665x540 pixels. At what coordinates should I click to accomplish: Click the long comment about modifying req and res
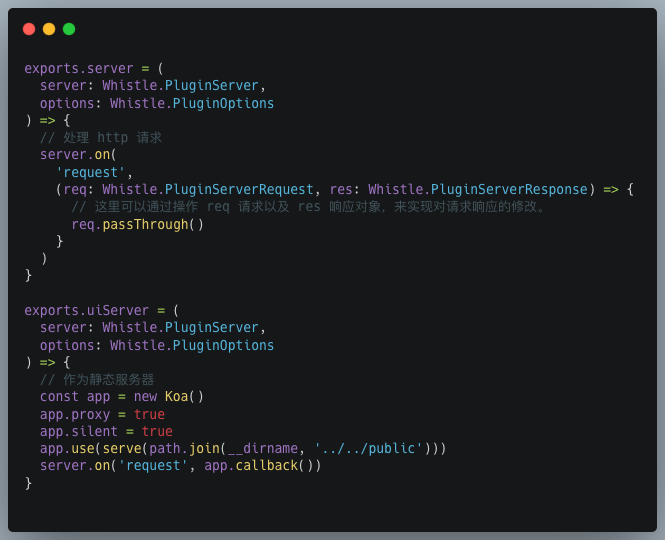[310, 207]
